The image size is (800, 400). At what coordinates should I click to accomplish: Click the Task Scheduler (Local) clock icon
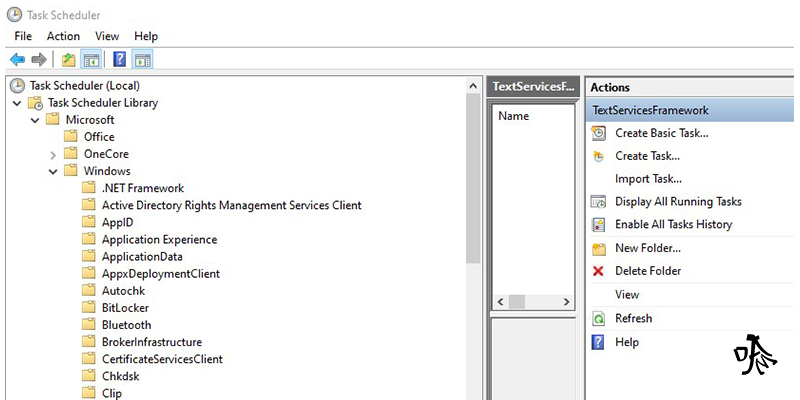tap(17, 86)
